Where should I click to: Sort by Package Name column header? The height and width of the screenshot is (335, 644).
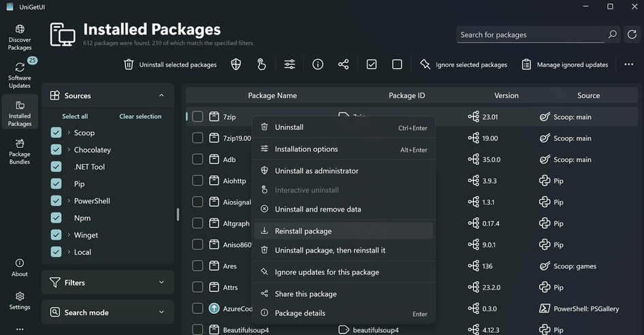pyautogui.click(x=272, y=95)
